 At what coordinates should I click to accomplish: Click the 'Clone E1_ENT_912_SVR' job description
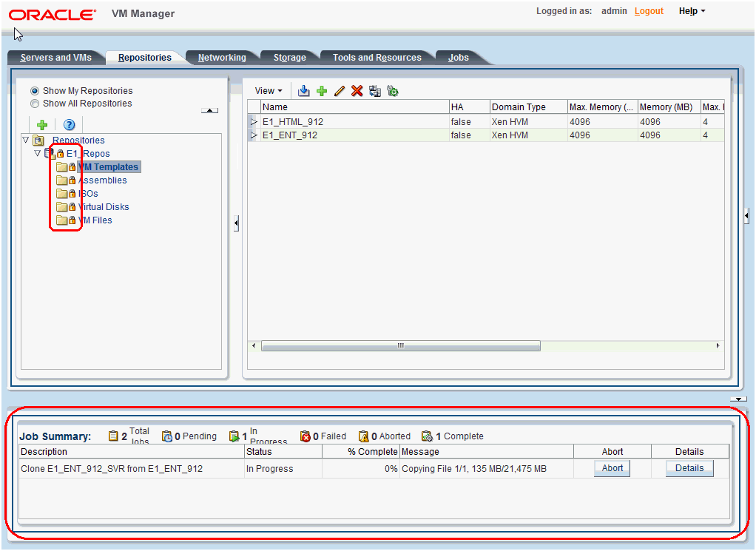(112, 469)
